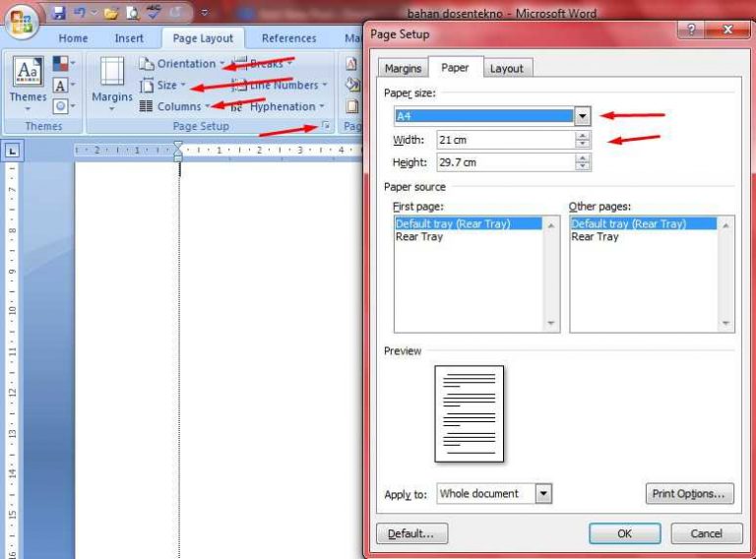Click the Print Options button

689,494
